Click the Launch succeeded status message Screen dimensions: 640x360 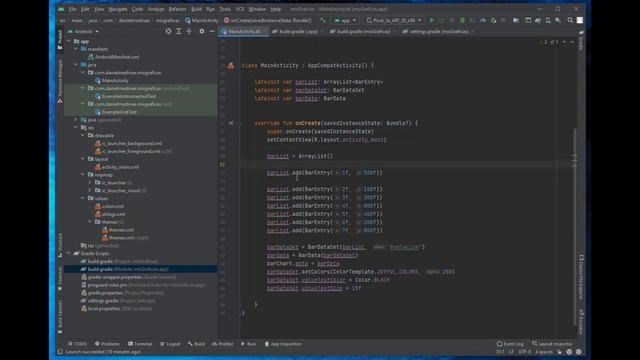[103, 352]
